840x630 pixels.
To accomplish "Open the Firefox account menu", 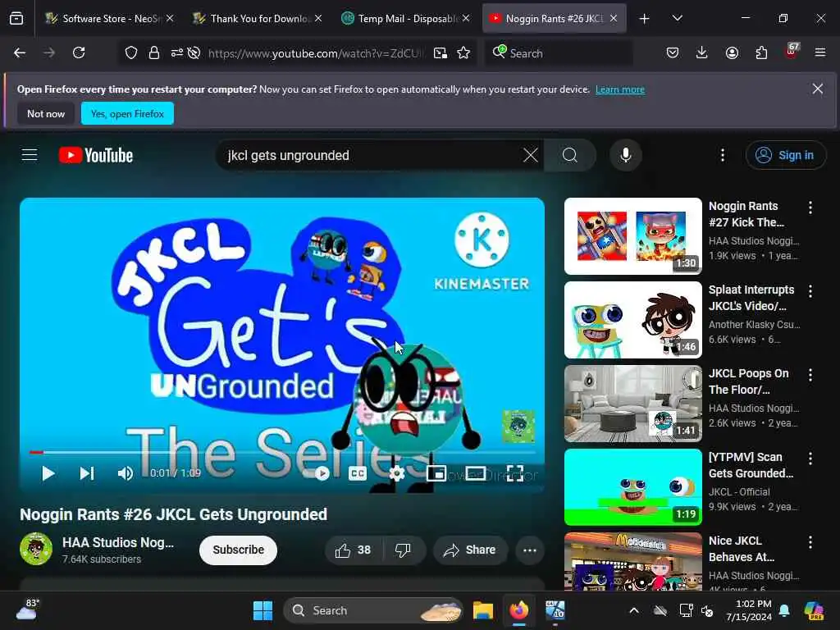I will (x=732, y=52).
